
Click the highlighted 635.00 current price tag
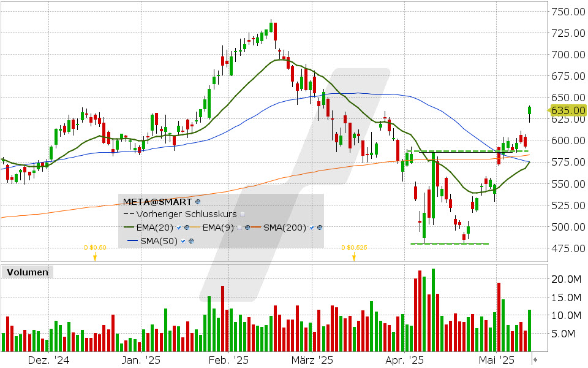(567, 110)
